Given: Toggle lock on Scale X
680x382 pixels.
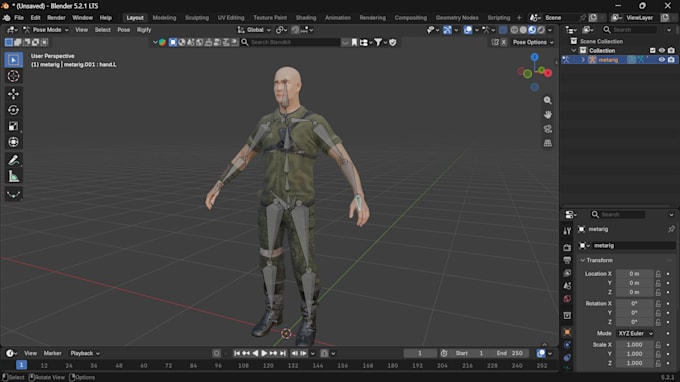Looking at the screenshot, I should (658, 345).
